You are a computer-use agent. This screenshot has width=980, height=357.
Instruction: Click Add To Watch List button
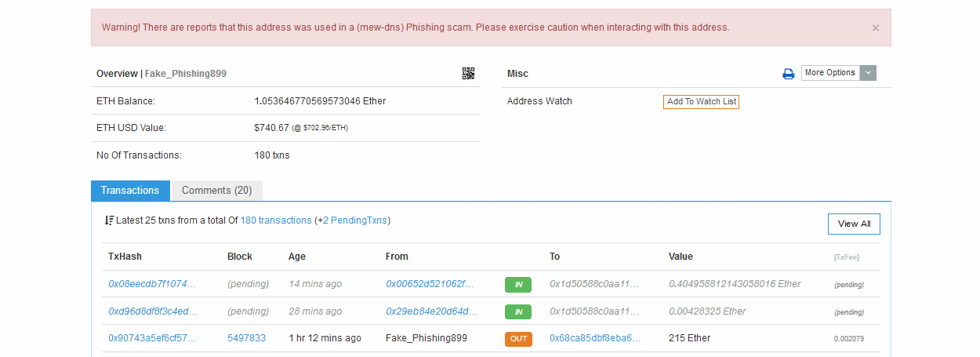pyautogui.click(x=701, y=101)
